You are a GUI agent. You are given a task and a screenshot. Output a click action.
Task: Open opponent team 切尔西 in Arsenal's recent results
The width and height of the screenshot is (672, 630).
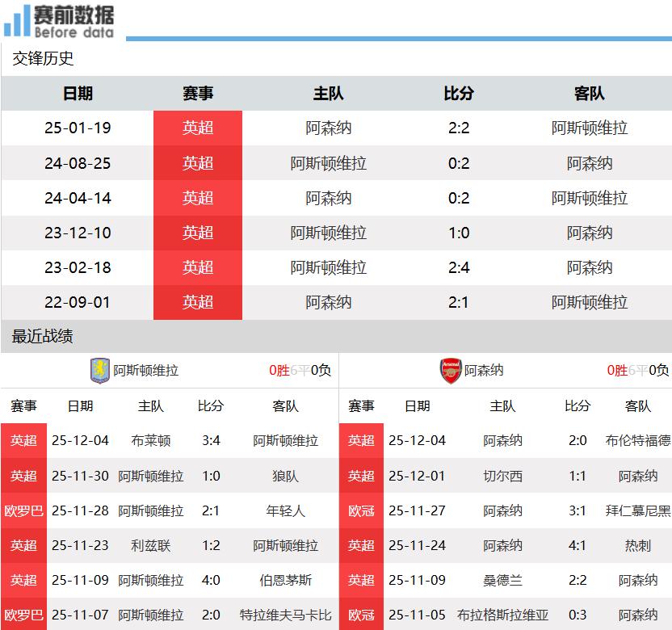pos(502,476)
